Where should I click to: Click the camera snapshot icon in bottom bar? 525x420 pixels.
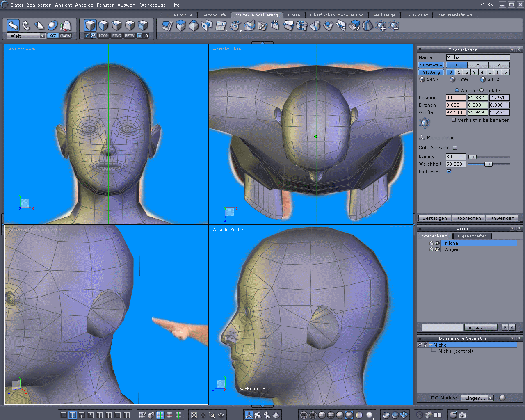coord(462,415)
